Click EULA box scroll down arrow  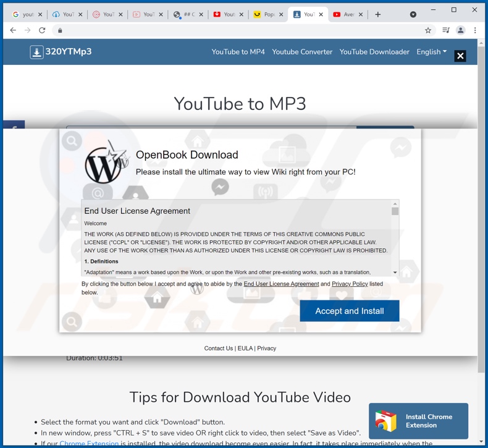395,273
